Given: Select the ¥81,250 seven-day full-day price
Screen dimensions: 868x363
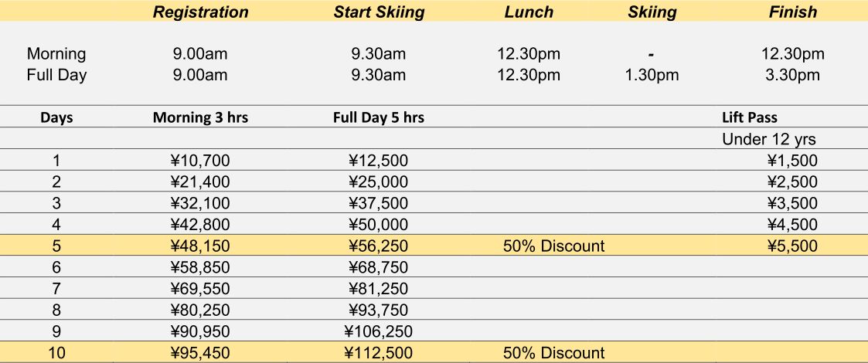Looking at the screenshot, I should click(379, 288).
